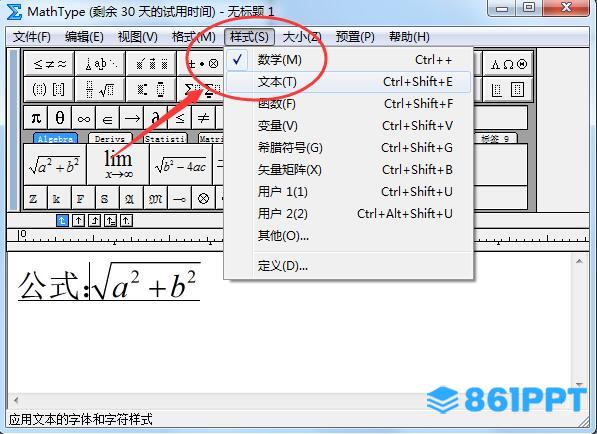Open the 编辑(E) menu
597x434 pixels.
[x=84, y=37]
